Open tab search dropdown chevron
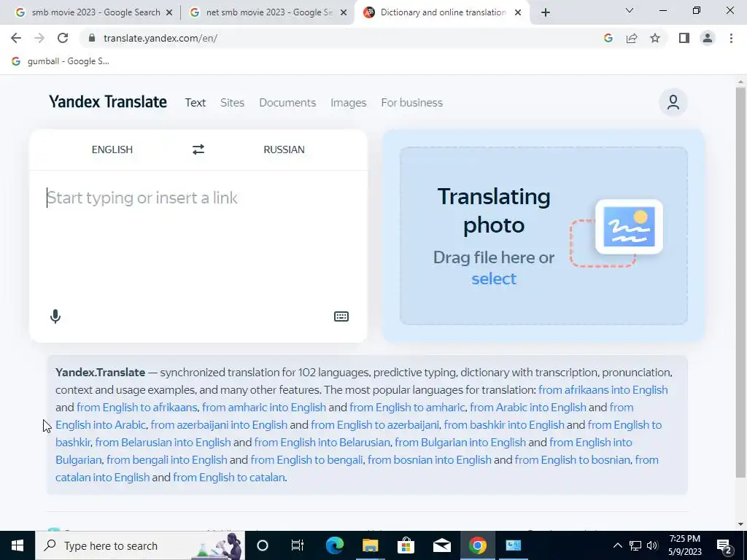The image size is (747, 560). pos(630,10)
